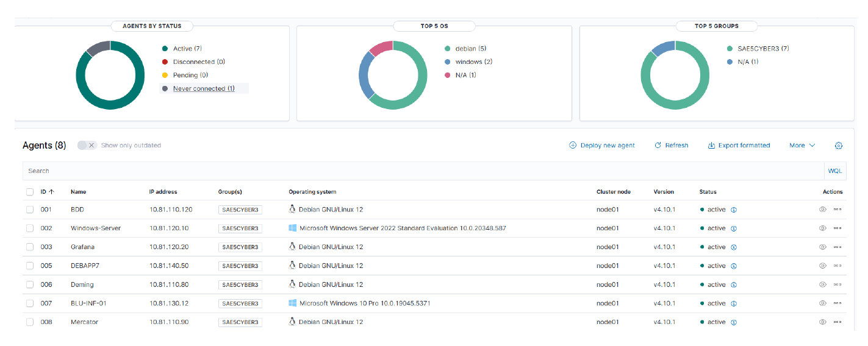Image resolution: width=868 pixels, height=346 pixels.
Task: Toggle Show only outdated switch
Action: 87,146
